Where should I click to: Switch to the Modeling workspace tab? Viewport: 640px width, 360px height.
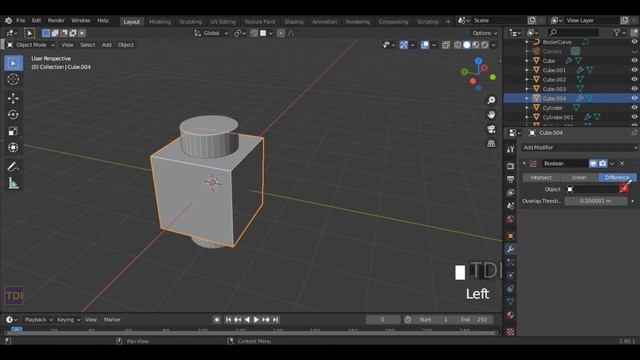click(x=160, y=22)
